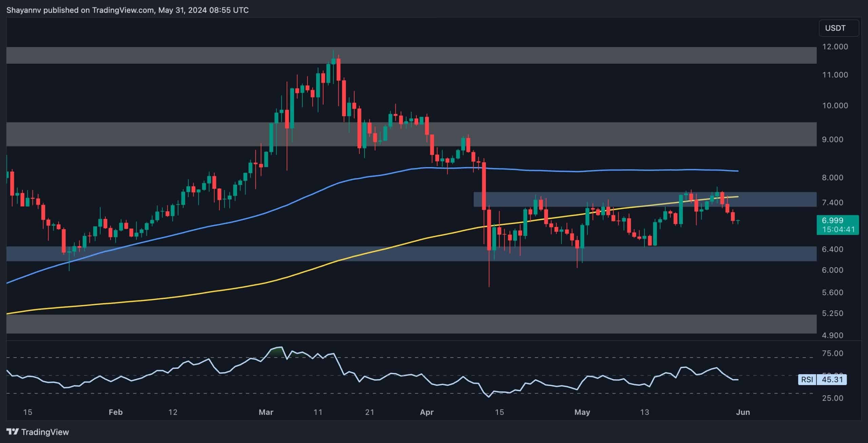Image resolution: width=868 pixels, height=443 pixels.
Task: Click the RSI 75.00 level label
Action: pyautogui.click(x=832, y=353)
